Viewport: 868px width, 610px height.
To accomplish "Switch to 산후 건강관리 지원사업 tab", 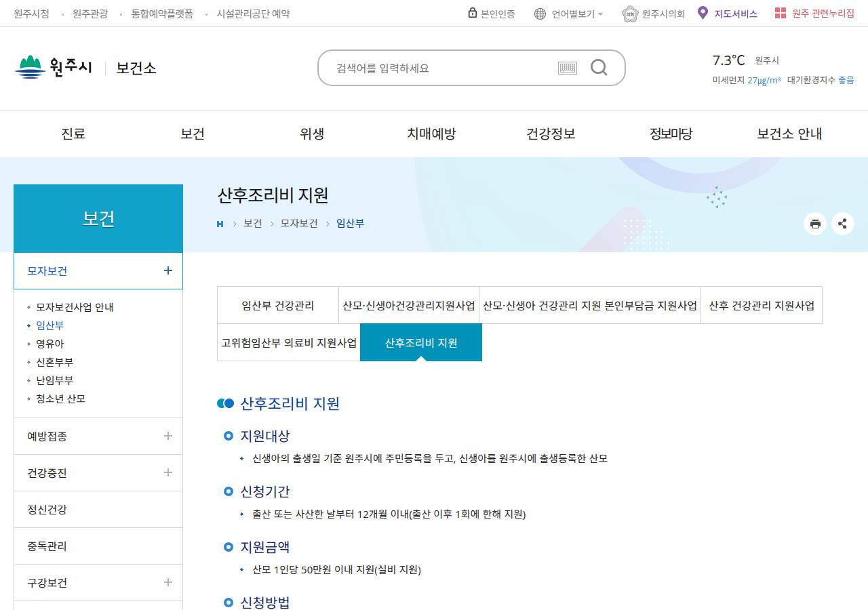I will click(x=762, y=305).
